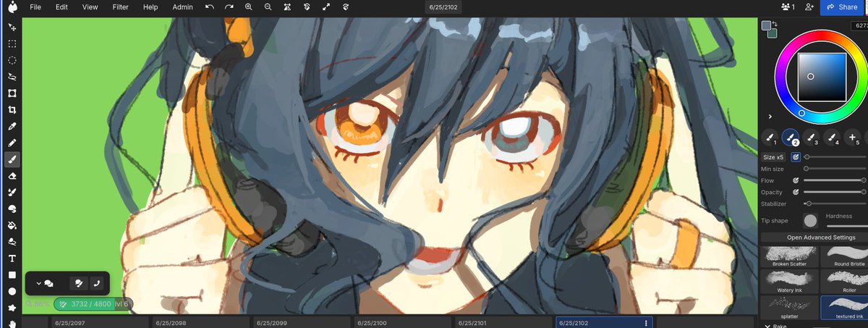
Task: Select the Crop tool
Action: (x=12, y=110)
